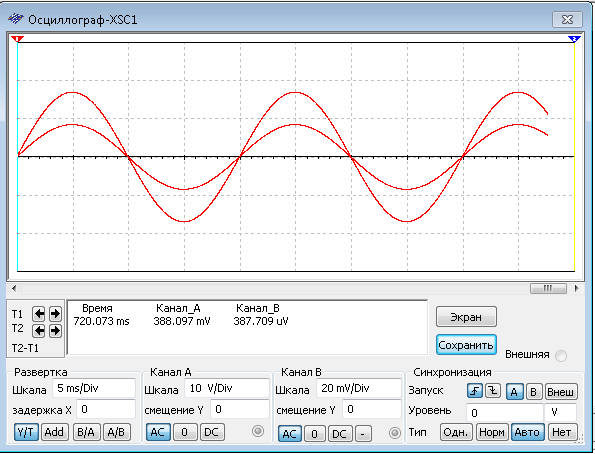Click time reading 720.073 ms
The width and height of the screenshot is (595, 454).
[101, 322]
